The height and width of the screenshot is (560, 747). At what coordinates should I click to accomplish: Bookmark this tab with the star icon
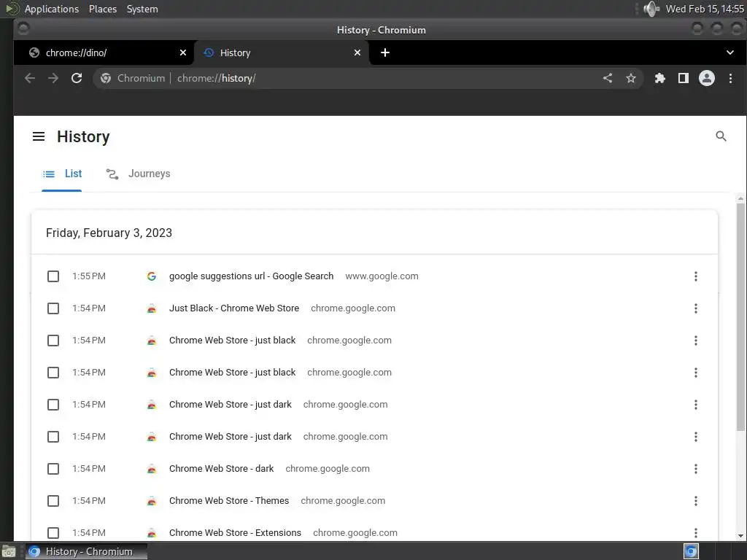tap(631, 78)
